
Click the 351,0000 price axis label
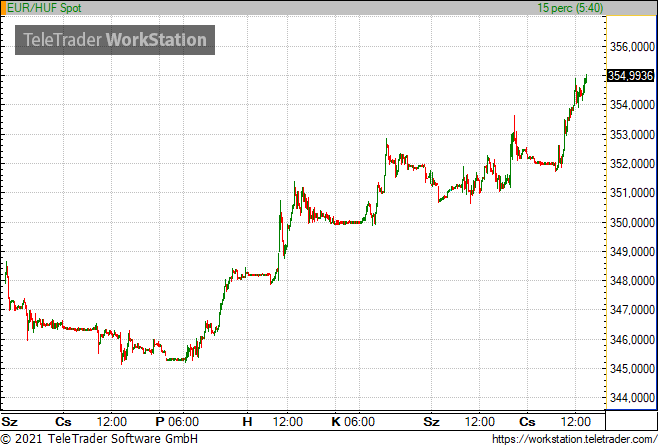click(x=632, y=193)
